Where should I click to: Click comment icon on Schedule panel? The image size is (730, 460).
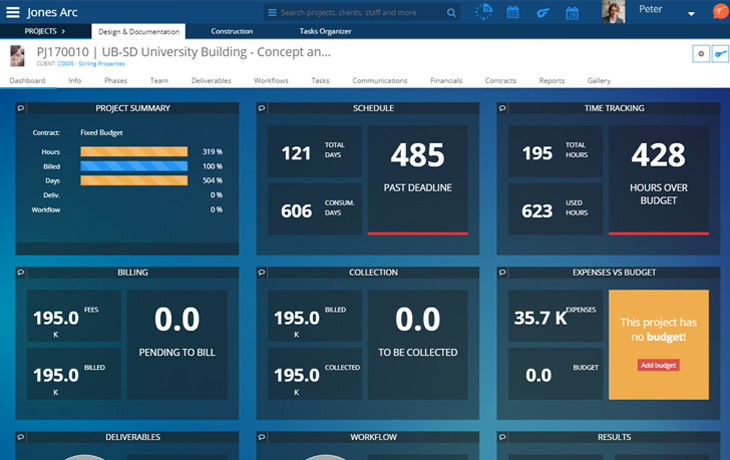(x=262, y=108)
